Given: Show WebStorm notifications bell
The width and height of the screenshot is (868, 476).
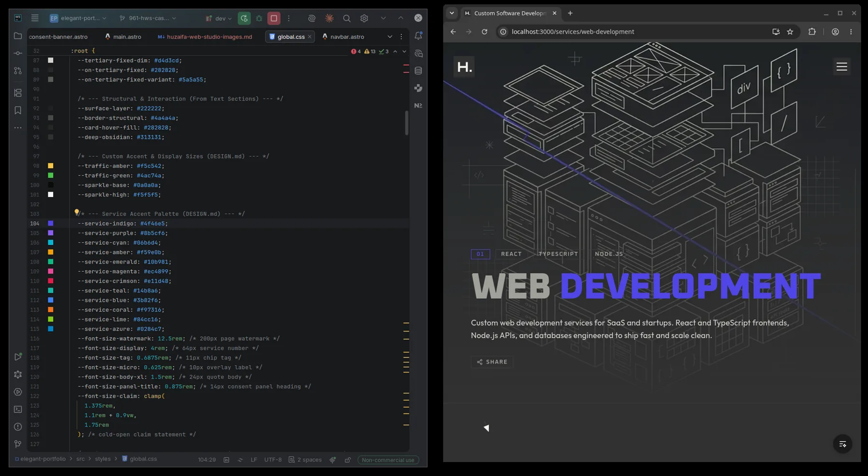Looking at the screenshot, I should (418, 36).
